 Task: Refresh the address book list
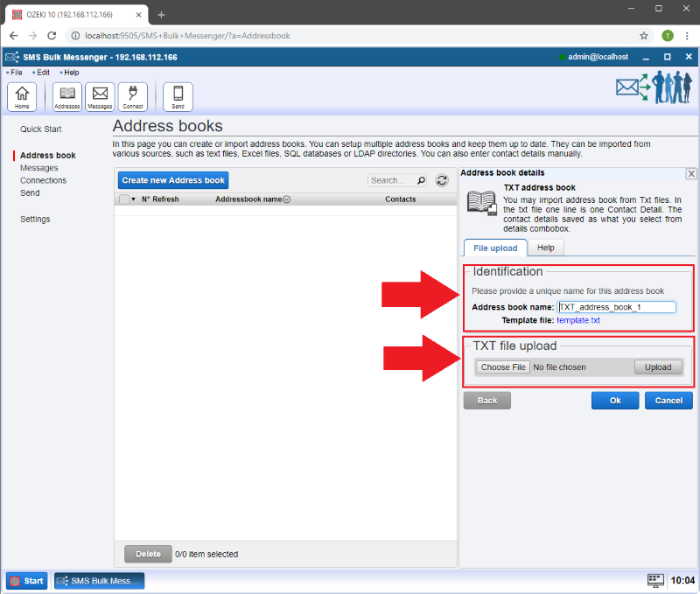click(442, 180)
